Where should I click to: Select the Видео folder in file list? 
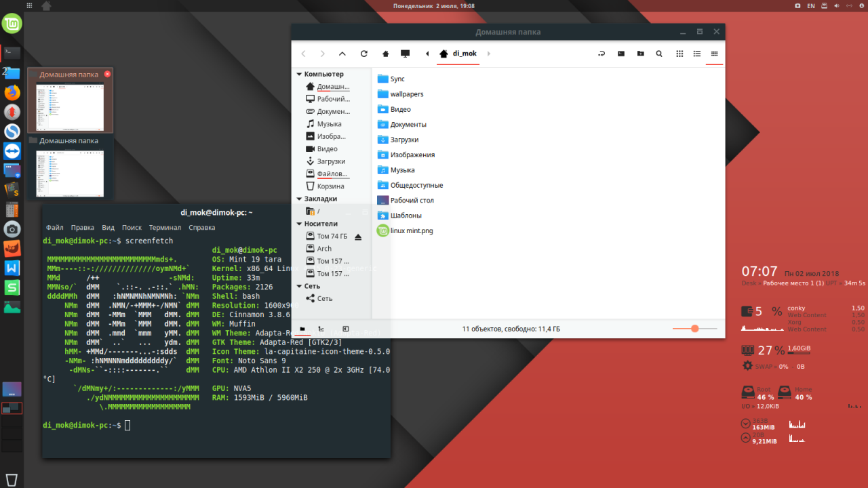394,109
